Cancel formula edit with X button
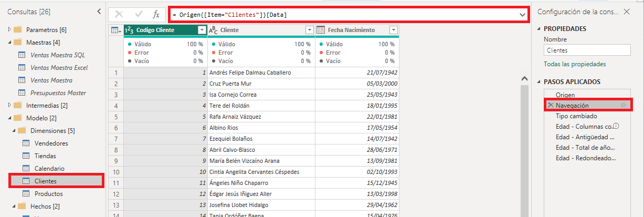The width and height of the screenshot is (644, 217). tap(119, 15)
